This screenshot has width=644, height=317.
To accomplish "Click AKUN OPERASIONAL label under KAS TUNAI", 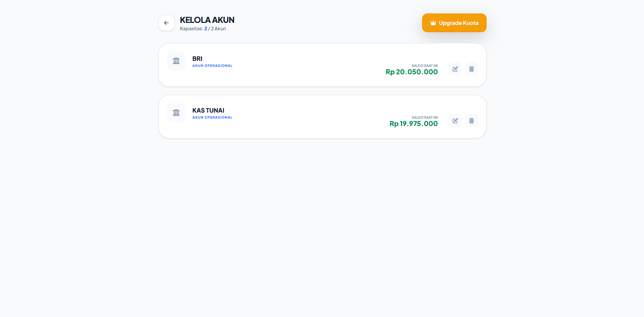I will (213, 118).
